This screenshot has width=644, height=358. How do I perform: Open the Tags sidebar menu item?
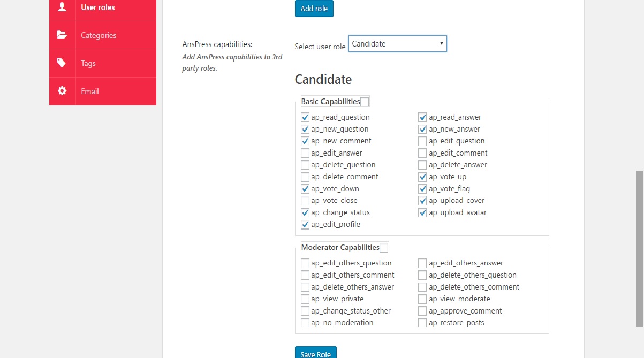103,63
